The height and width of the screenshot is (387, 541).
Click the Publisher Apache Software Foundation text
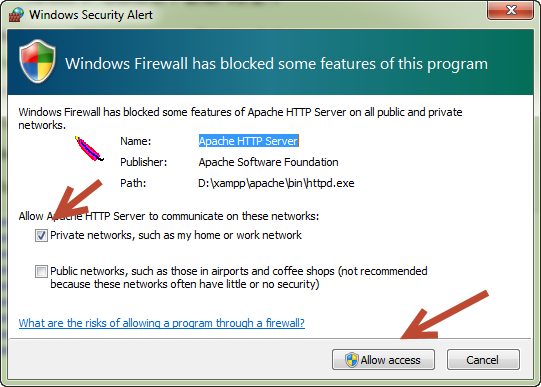[x=268, y=162]
